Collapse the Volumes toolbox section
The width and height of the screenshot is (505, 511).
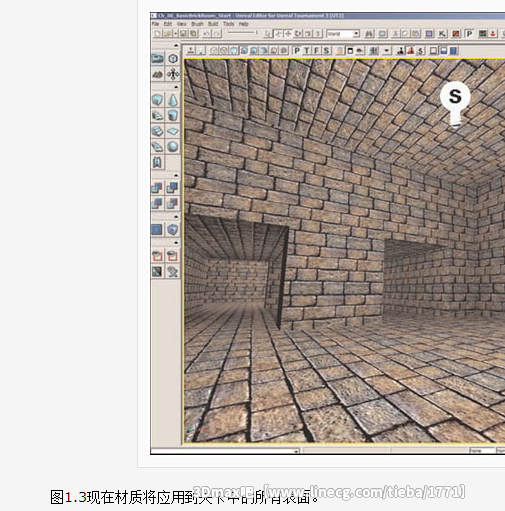(x=176, y=217)
